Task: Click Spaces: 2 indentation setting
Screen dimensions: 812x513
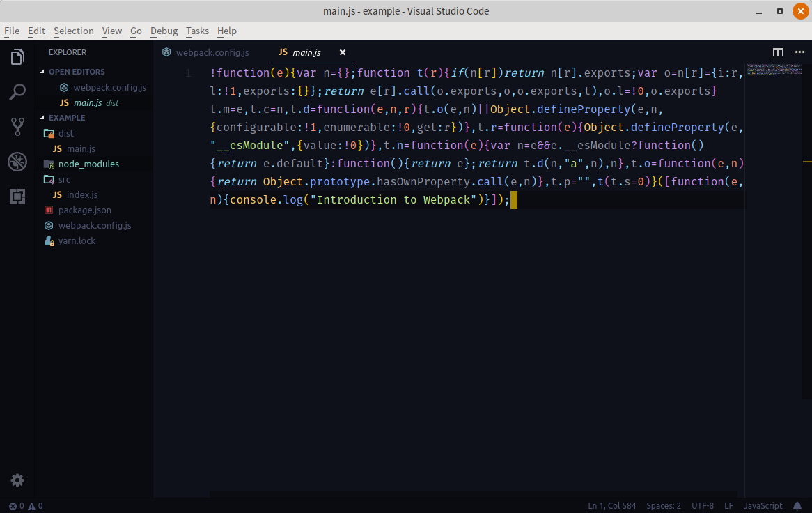Action: (664, 506)
